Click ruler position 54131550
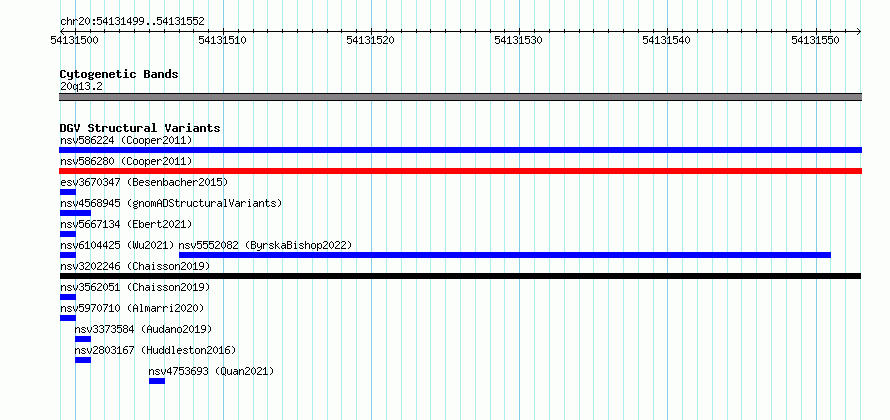Viewport: 890px width, 420px height. (816, 40)
